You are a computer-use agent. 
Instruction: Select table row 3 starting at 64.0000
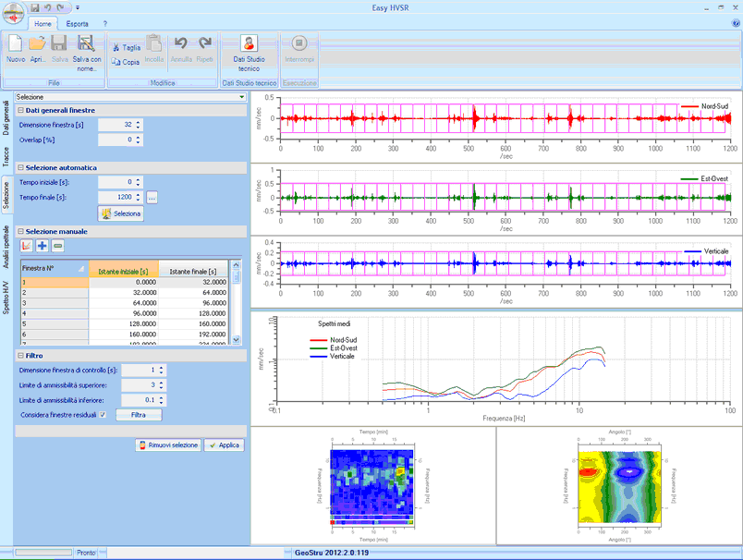tap(124, 303)
